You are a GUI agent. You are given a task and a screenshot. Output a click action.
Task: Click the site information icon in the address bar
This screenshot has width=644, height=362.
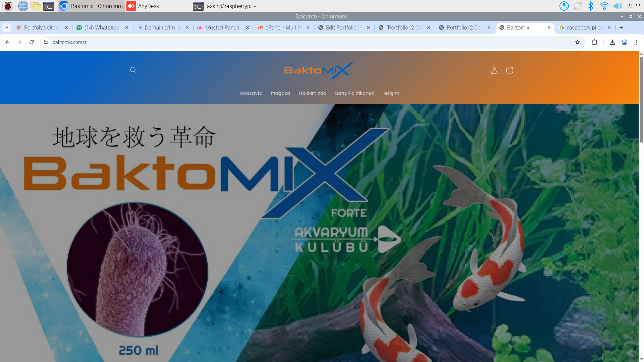[45, 42]
